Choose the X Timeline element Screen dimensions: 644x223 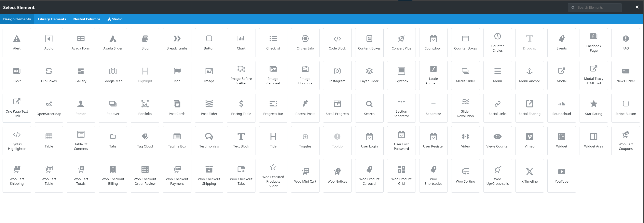tap(529, 175)
